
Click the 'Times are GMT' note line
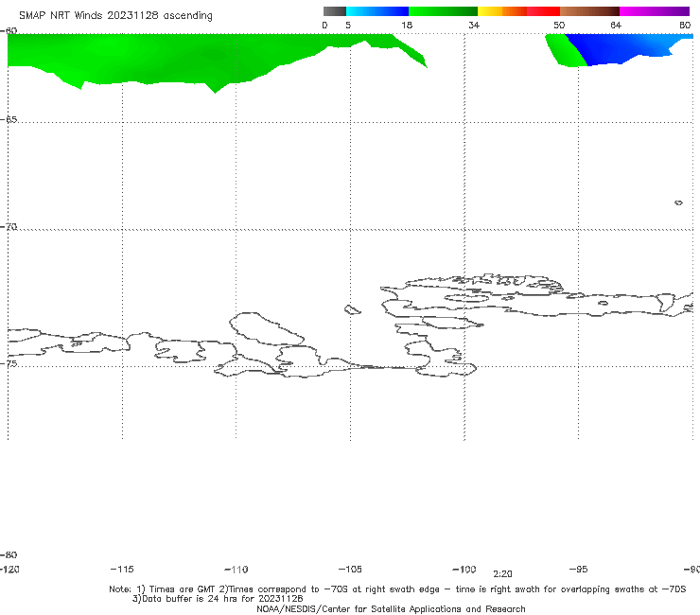coord(397,589)
